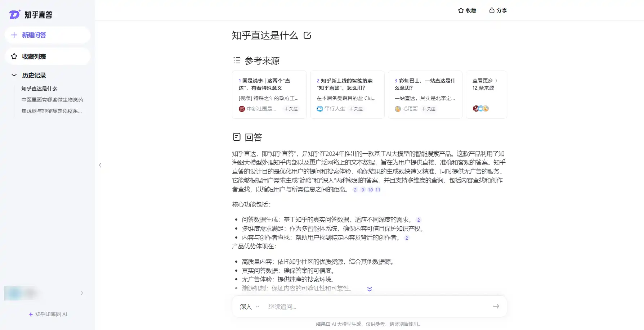Click the 继续追问 input field
Viewport: 644px width, 330px height.
pos(376,307)
